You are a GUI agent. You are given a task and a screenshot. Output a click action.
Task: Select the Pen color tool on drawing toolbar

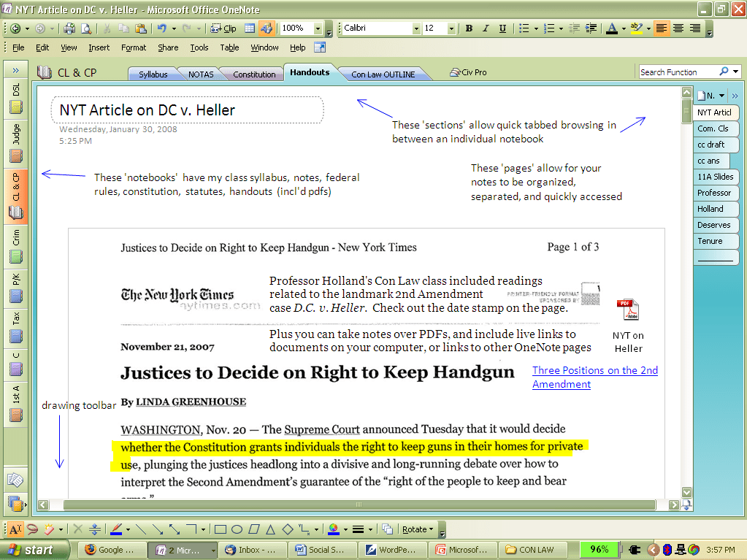pyautogui.click(x=117, y=529)
